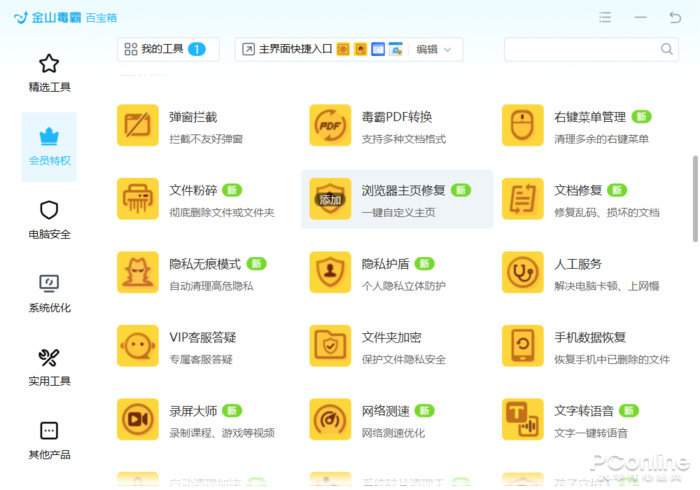
Task: Click the second orange shortcut icon in quick entry
Action: [360, 49]
